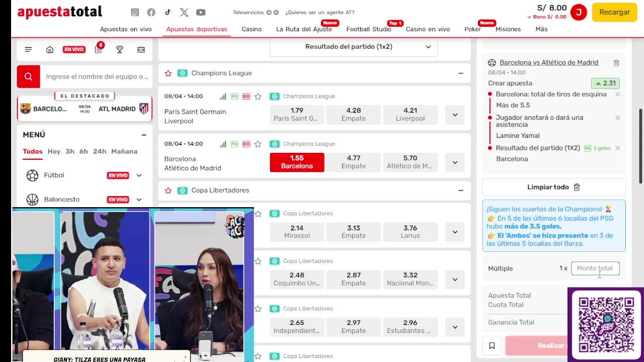This screenshot has width=644, height=362.
Task: Click Limpiar todo button
Action: [x=554, y=187]
